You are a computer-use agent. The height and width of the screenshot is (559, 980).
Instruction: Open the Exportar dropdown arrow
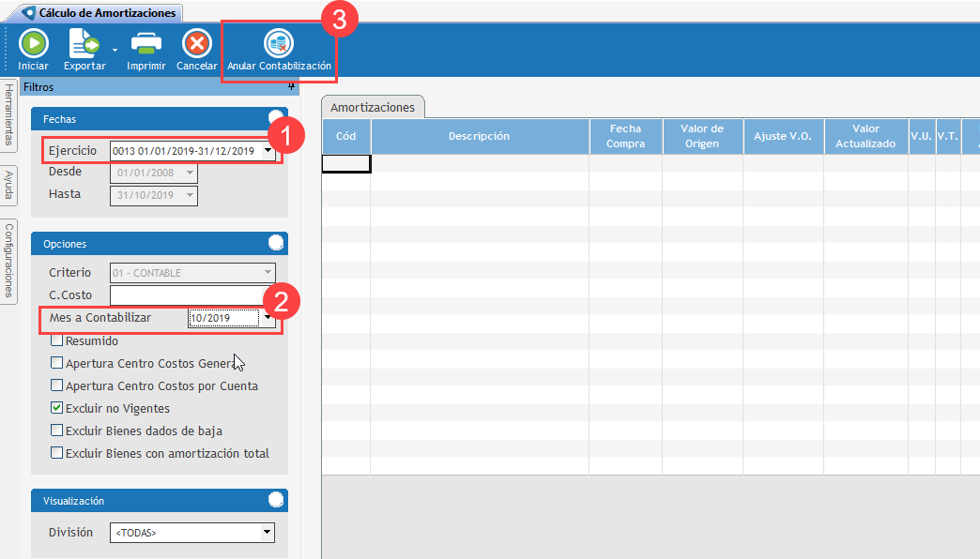coord(115,49)
